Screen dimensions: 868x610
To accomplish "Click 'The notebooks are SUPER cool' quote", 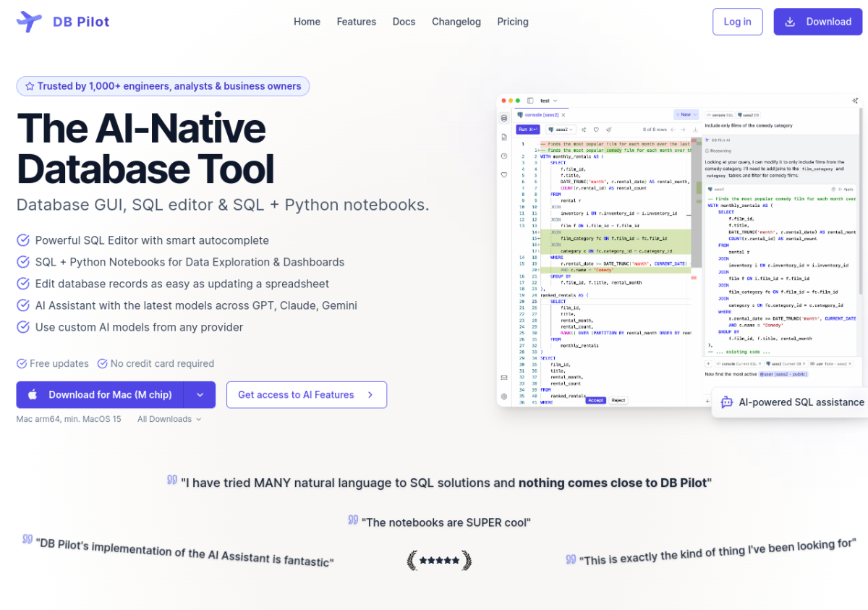I will [x=446, y=522].
